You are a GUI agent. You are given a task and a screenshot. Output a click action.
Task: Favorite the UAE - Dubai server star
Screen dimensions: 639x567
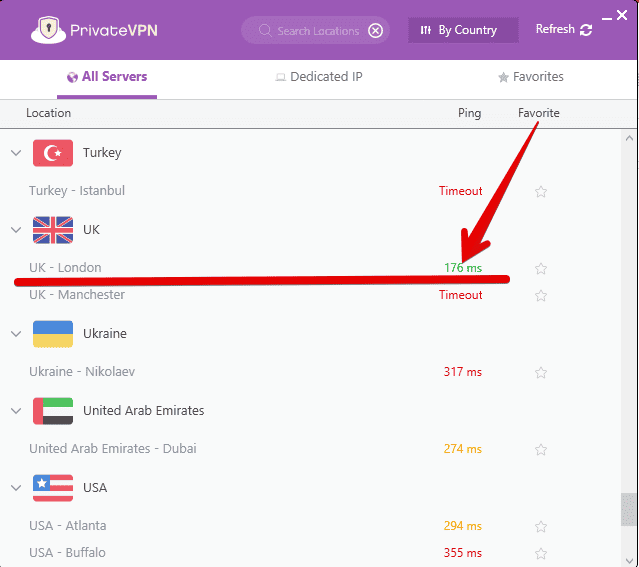point(541,450)
